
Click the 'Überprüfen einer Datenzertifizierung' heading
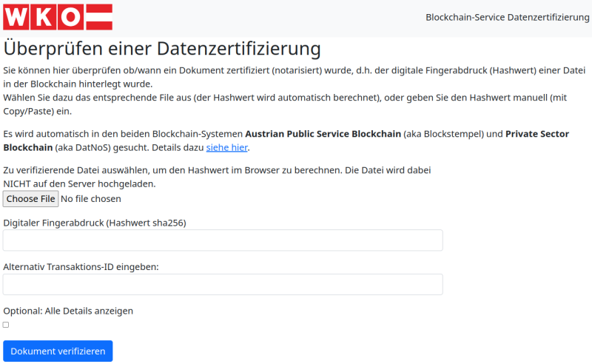[x=162, y=49]
